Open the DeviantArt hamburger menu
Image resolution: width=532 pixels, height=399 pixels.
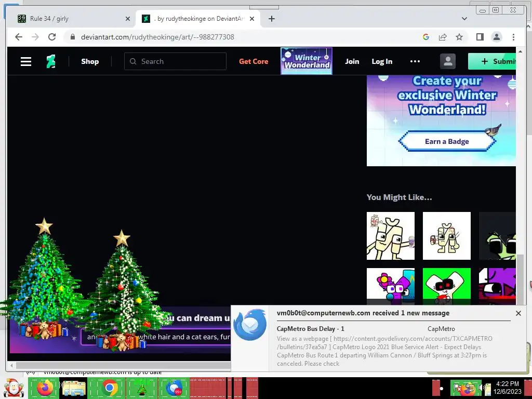(26, 61)
